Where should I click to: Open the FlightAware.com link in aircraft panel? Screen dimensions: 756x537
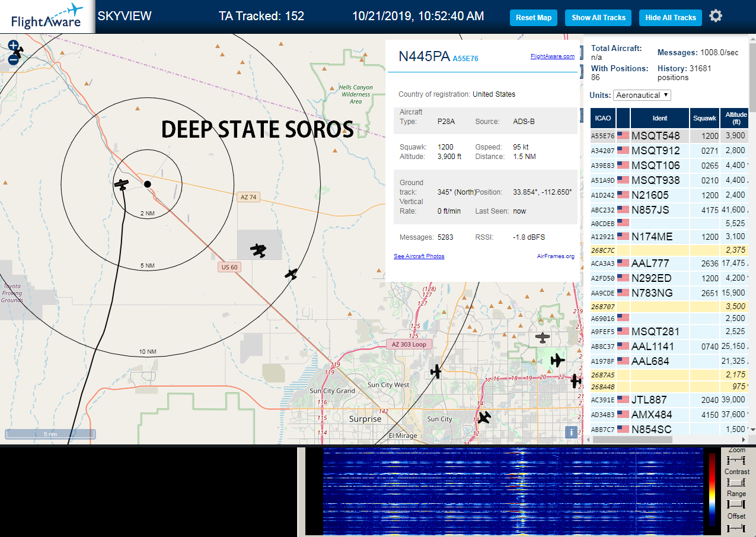[552, 56]
